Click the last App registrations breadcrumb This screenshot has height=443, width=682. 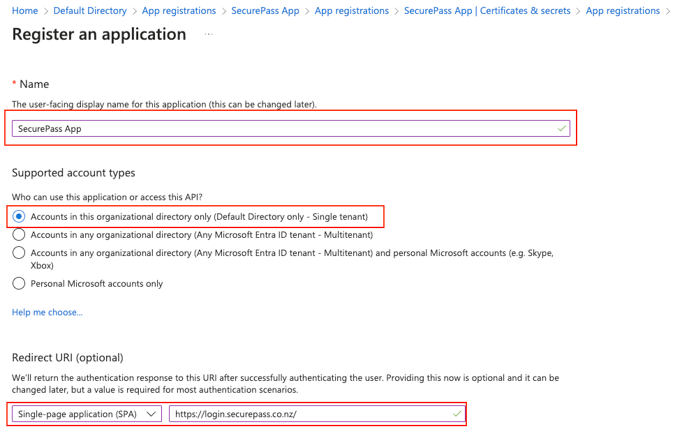622,11
